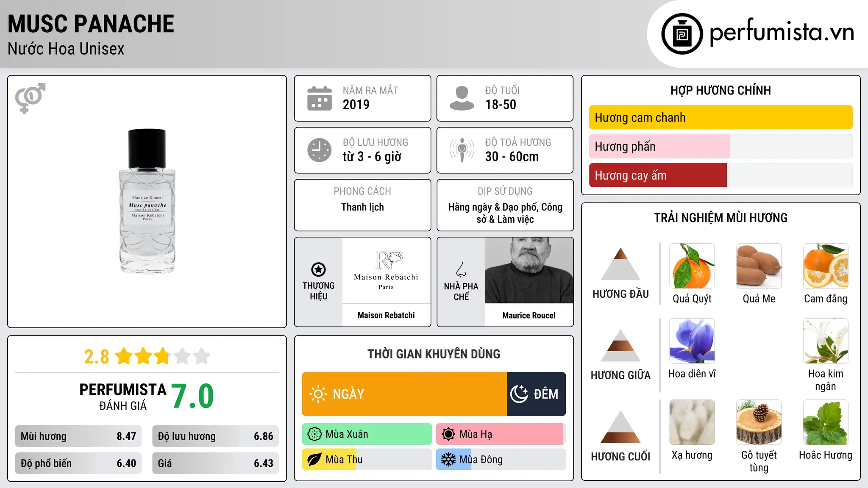868x488 pixels.
Task: Select the sillage value 30 - 60cm
Action: [512, 157]
